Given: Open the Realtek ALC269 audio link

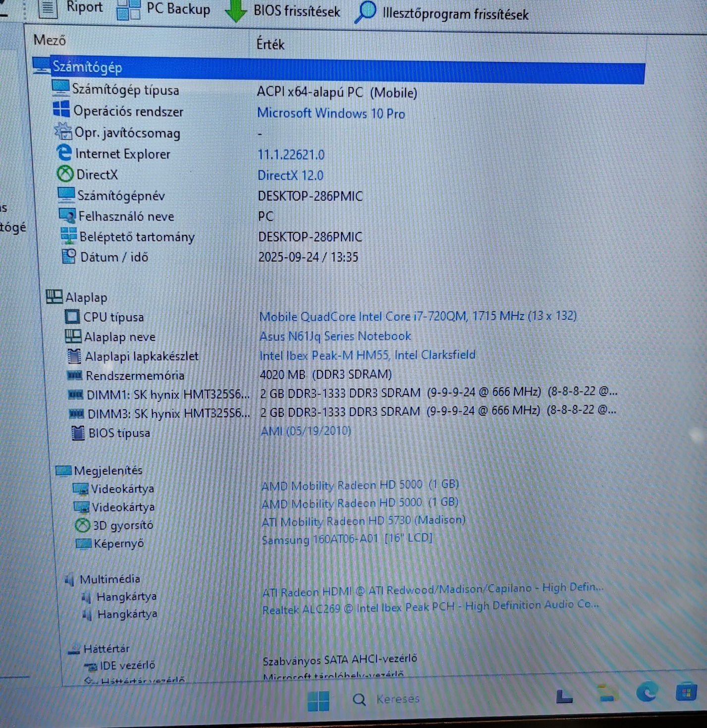Looking at the screenshot, I should [430, 607].
